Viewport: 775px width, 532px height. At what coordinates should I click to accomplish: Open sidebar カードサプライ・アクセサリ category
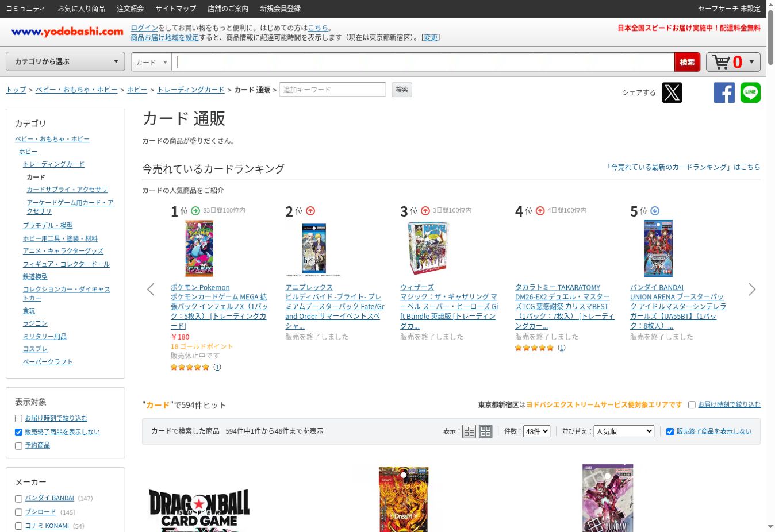coord(67,190)
